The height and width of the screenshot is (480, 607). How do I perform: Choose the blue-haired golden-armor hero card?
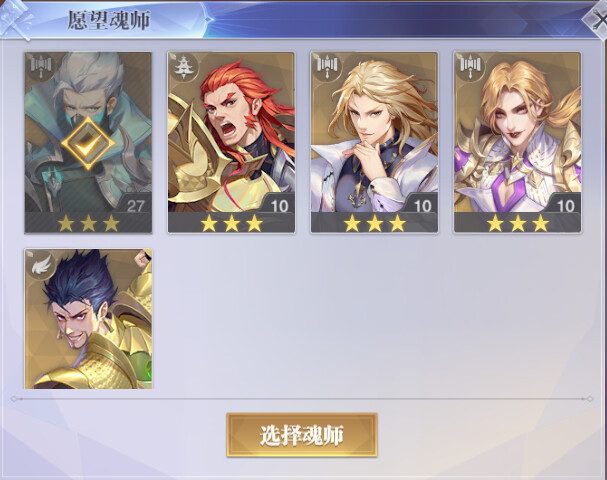pos(88,319)
